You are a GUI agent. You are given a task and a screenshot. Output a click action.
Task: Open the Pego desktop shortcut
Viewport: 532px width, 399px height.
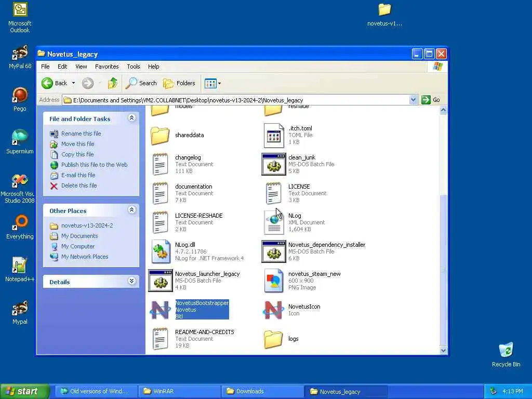[x=20, y=99]
